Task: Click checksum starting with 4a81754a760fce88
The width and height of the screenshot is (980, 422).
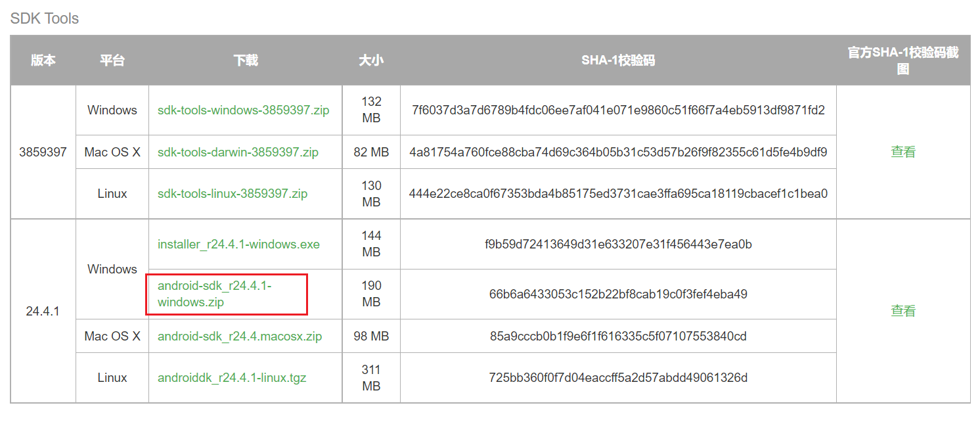Action: (x=618, y=152)
